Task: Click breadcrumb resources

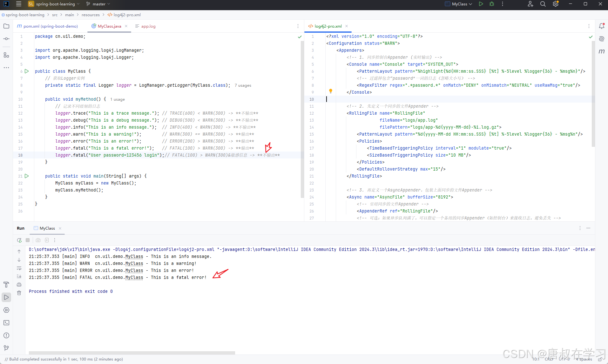Action: click(91, 15)
